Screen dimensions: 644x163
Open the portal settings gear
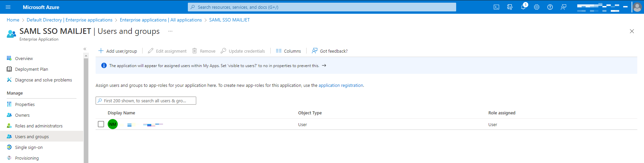537,7
